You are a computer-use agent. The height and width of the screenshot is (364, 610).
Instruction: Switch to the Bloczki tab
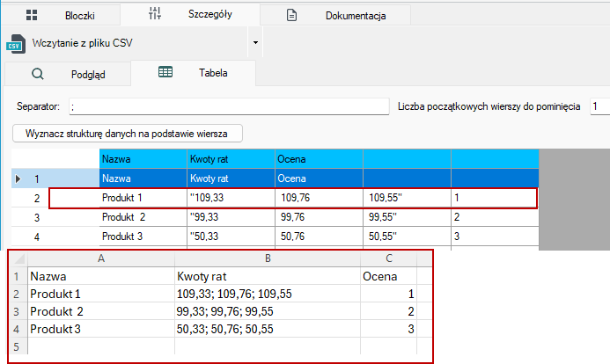click(x=62, y=15)
